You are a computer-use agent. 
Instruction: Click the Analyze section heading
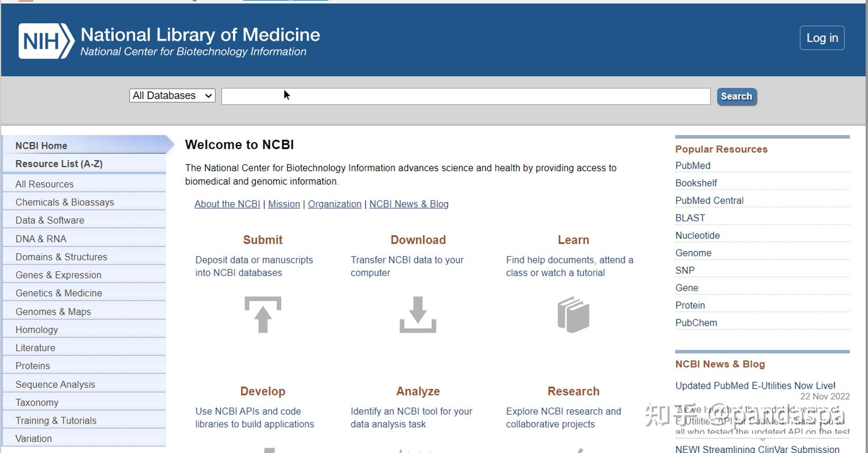[x=418, y=391]
